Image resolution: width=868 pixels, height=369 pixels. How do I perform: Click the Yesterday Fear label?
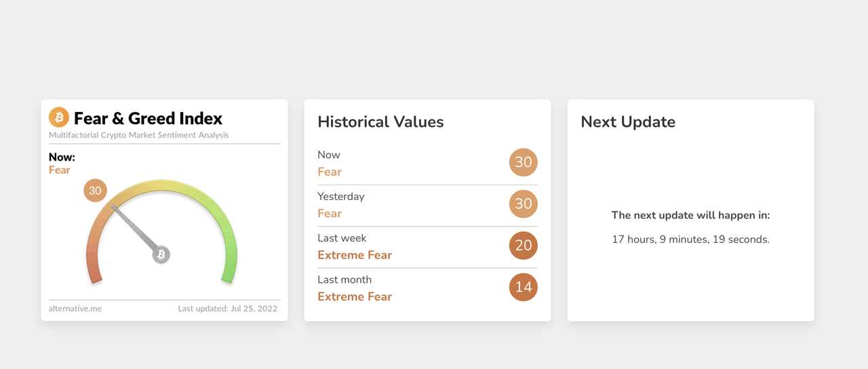tap(330, 214)
